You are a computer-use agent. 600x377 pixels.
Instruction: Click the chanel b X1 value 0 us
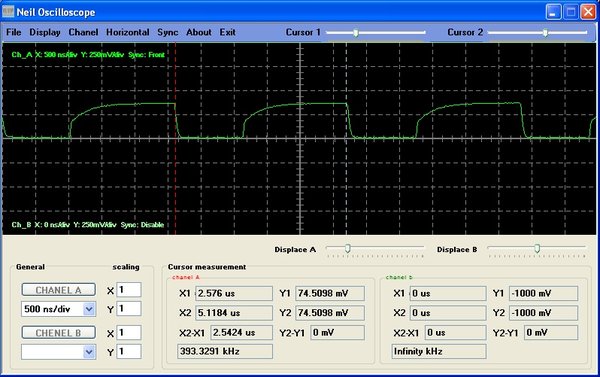pos(448,294)
